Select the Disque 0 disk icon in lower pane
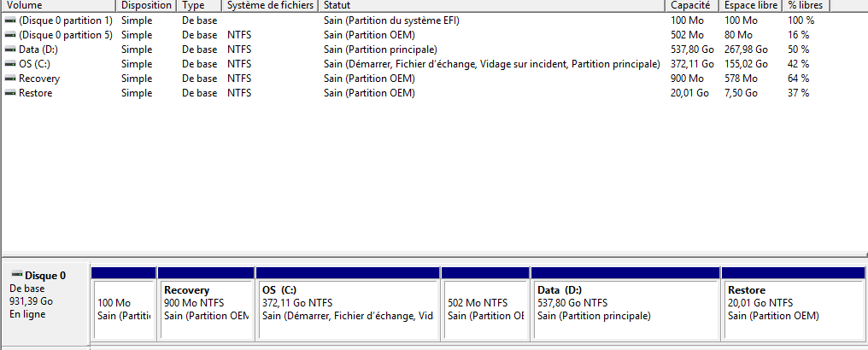 tap(16, 275)
